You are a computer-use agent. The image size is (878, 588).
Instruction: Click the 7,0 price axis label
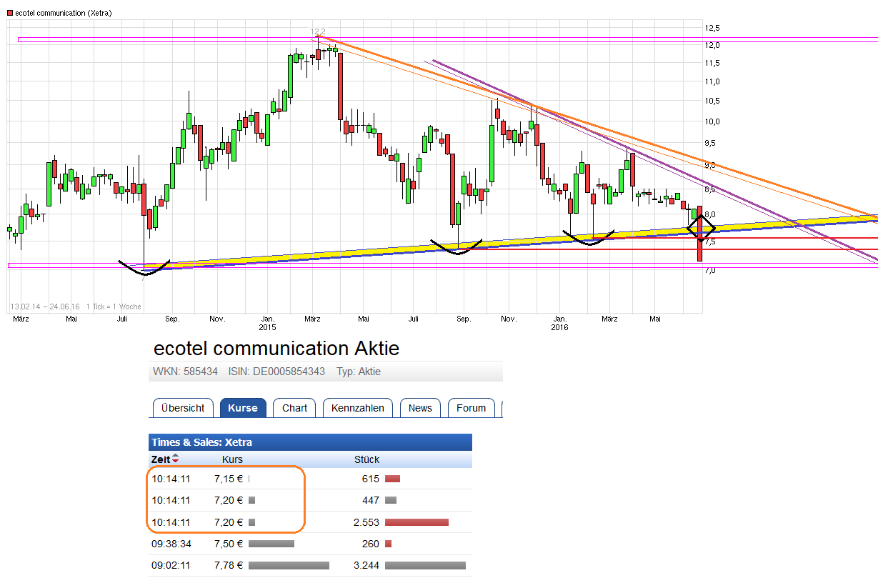(711, 270)
